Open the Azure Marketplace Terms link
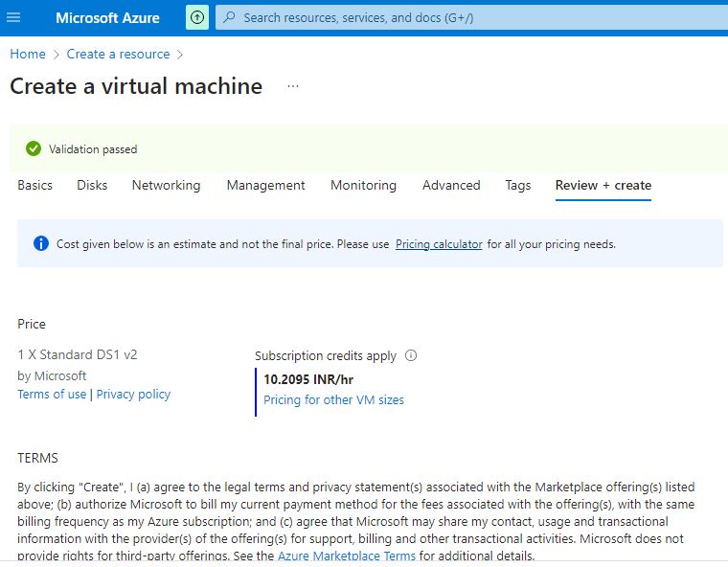This screenshot has height=567, width=728. tap(347, 556)
